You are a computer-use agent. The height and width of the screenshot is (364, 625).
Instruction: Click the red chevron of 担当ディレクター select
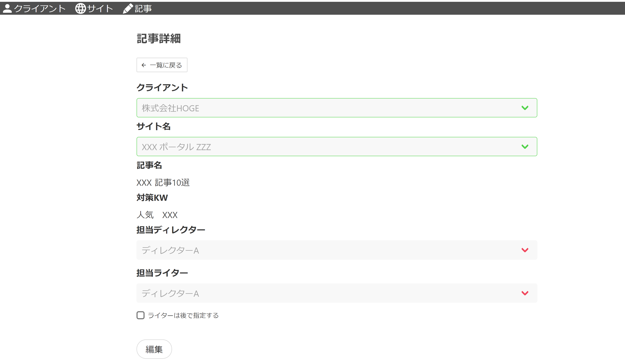pyautogui.click(x=525, y=250)
